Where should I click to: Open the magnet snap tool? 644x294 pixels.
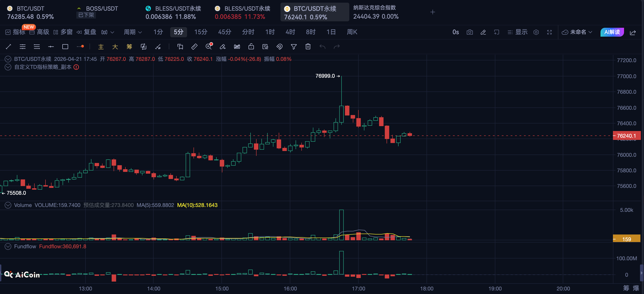pyautogui.click(x=279, y=47)
